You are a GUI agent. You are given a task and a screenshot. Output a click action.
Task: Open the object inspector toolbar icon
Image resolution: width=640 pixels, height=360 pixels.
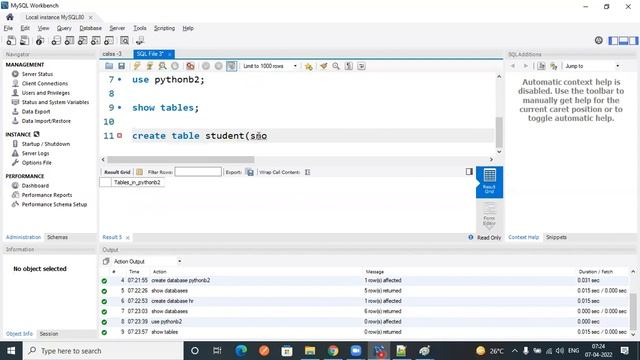40,40
